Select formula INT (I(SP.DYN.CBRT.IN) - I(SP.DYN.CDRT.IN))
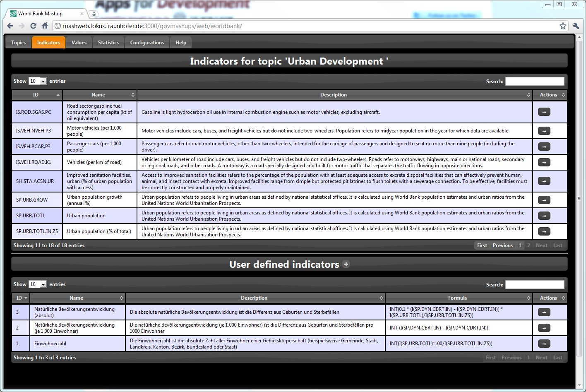This screenshot has width=586, height=392. tap(439, 328)
